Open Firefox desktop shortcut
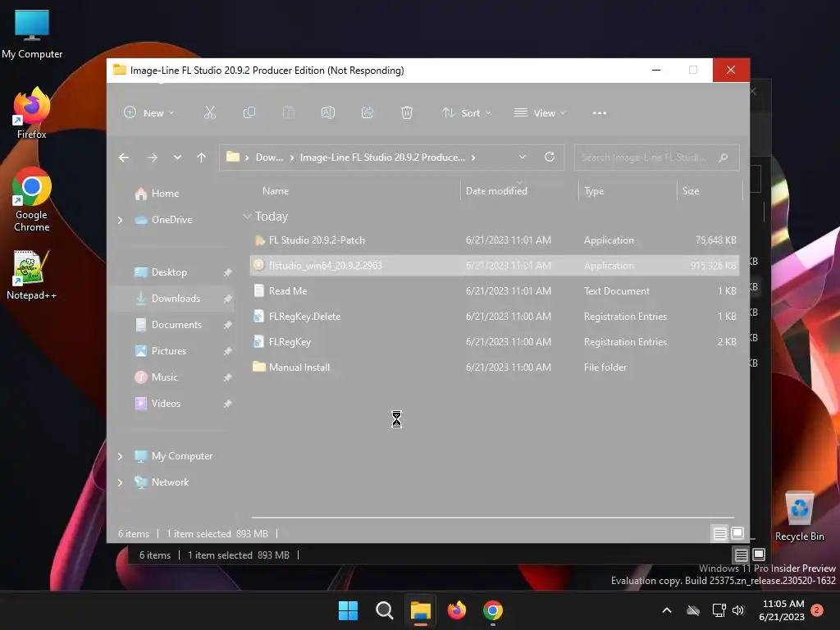 coord(32,113)
